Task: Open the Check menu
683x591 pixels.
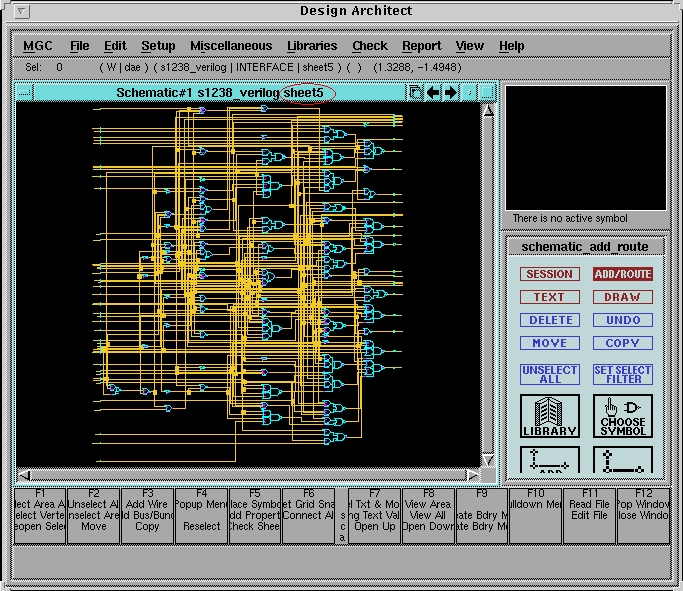Action: point(369,46)
